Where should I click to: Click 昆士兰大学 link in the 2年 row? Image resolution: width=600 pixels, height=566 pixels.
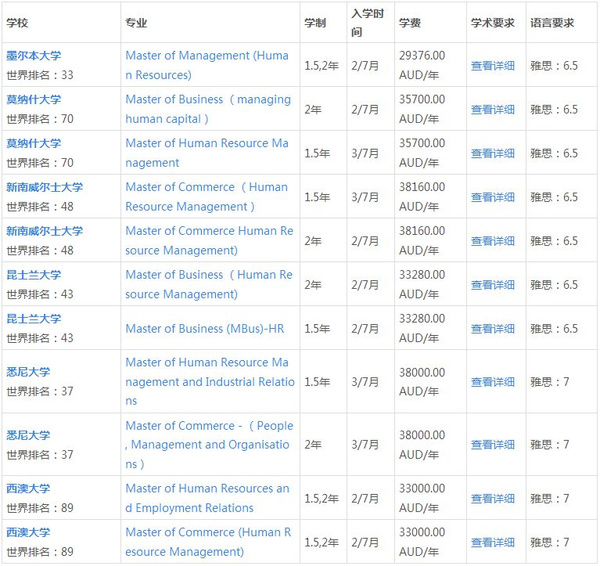(34, 275)
